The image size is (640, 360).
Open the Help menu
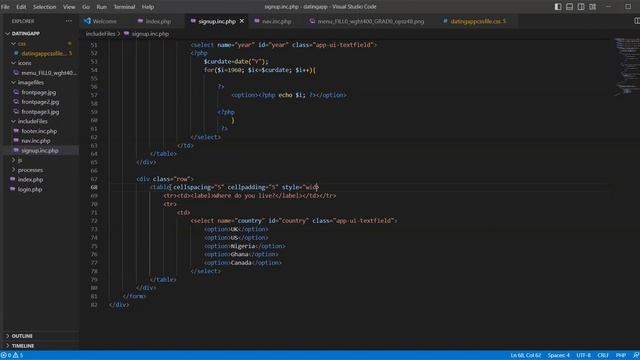[147, 7]
